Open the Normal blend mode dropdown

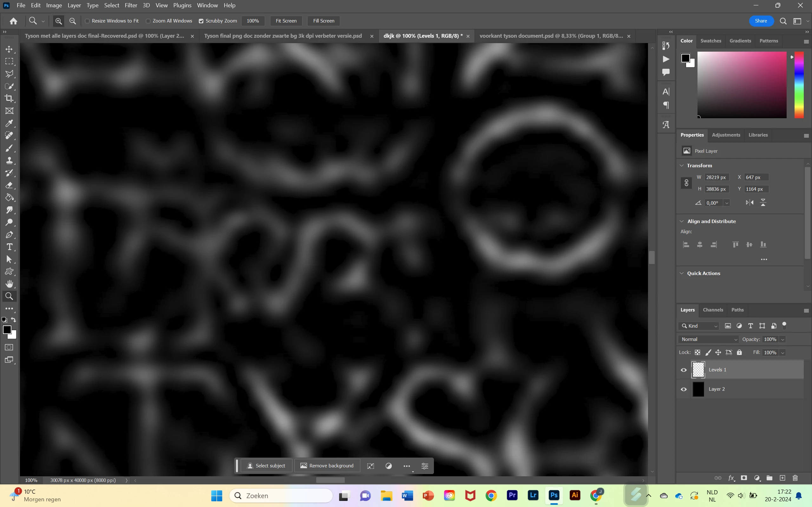click(x=708, y=339)
